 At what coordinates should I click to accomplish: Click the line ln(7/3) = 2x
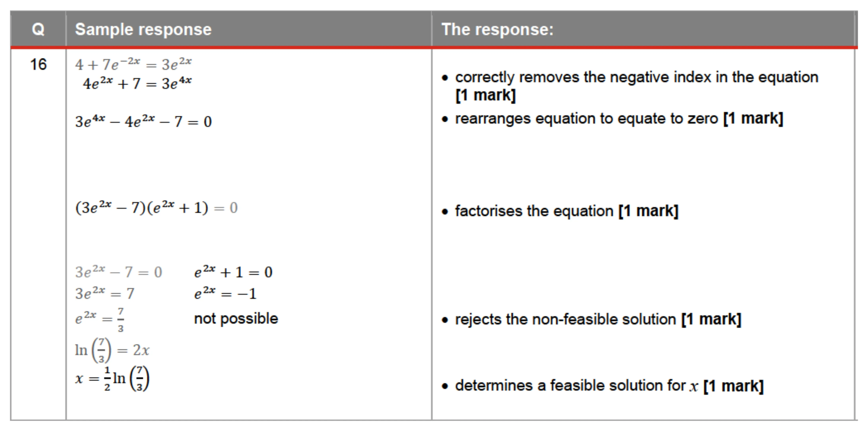(x=112, y=350)
